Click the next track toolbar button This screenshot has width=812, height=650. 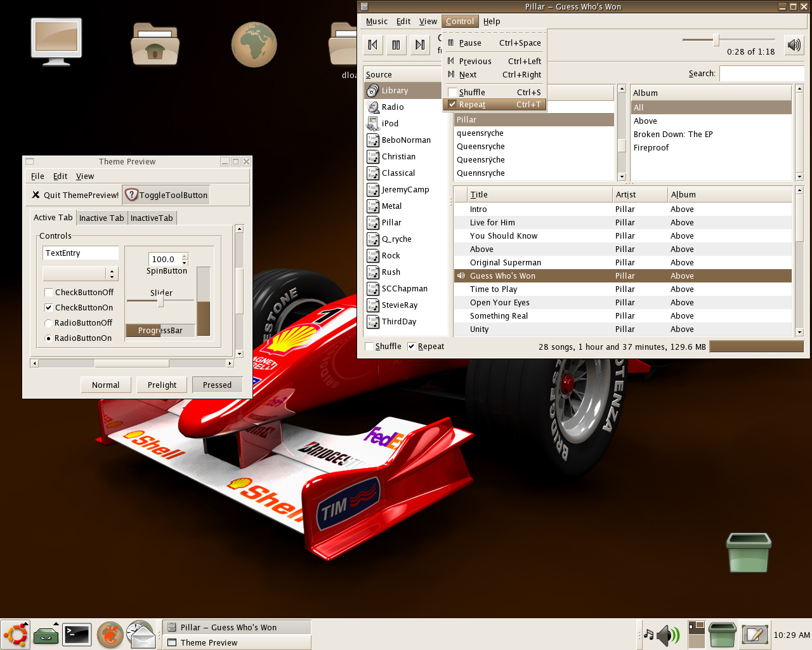(420, 44)
